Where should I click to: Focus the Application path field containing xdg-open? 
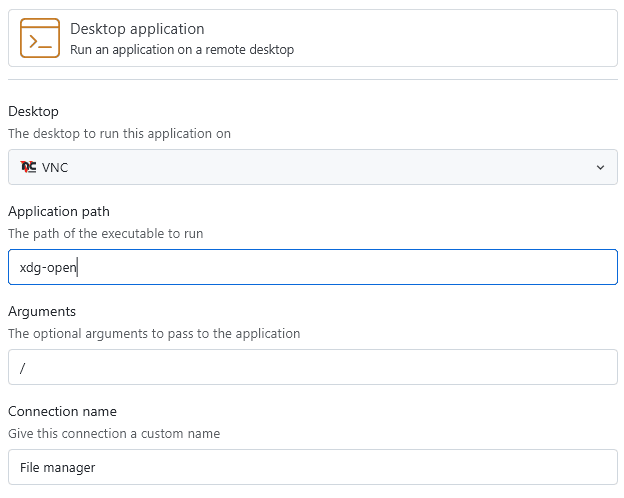[x=312, y=267]
